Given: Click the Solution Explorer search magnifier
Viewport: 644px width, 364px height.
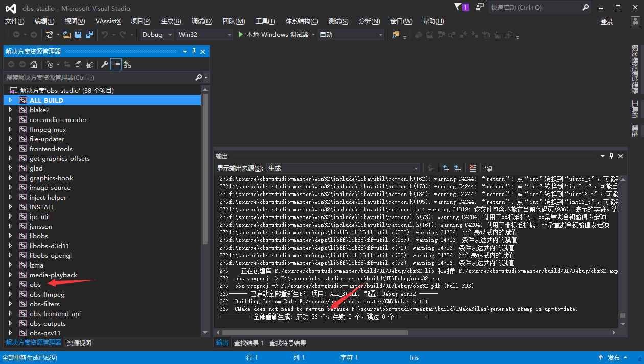Looking at the screenshot, I should (199, 77).
